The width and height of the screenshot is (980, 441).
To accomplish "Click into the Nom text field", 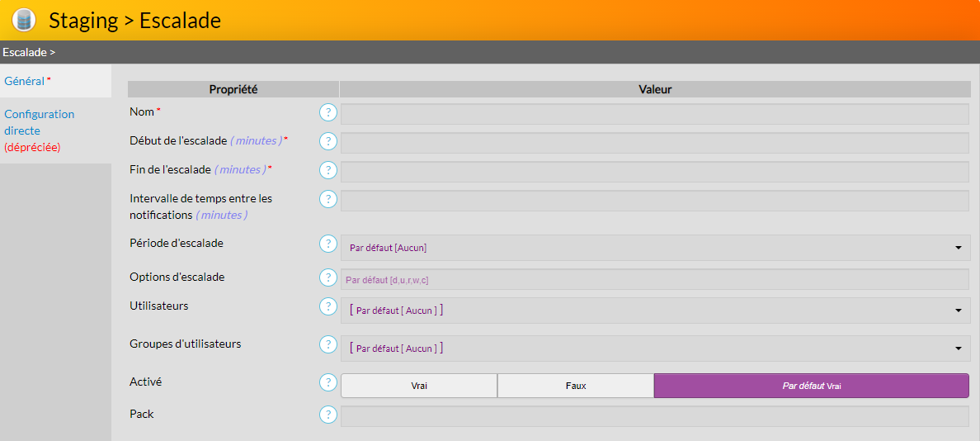I will pyautogui.click(x=654, y=114).
